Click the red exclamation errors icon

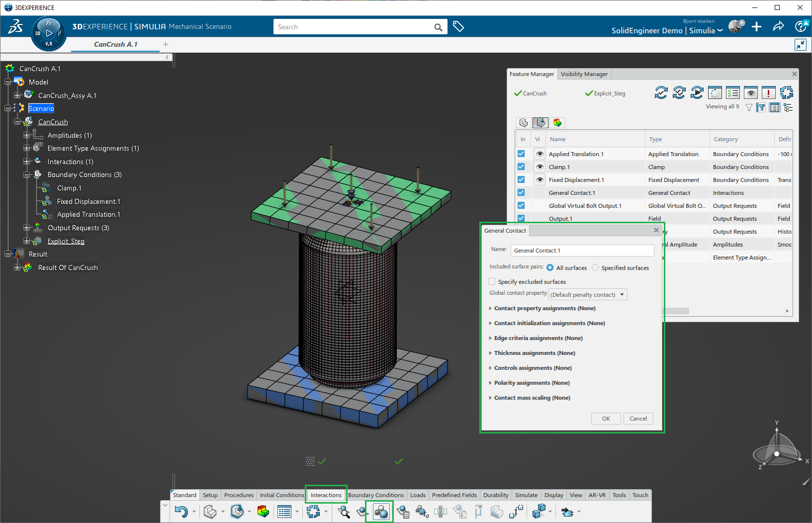[x=768, y=93]
